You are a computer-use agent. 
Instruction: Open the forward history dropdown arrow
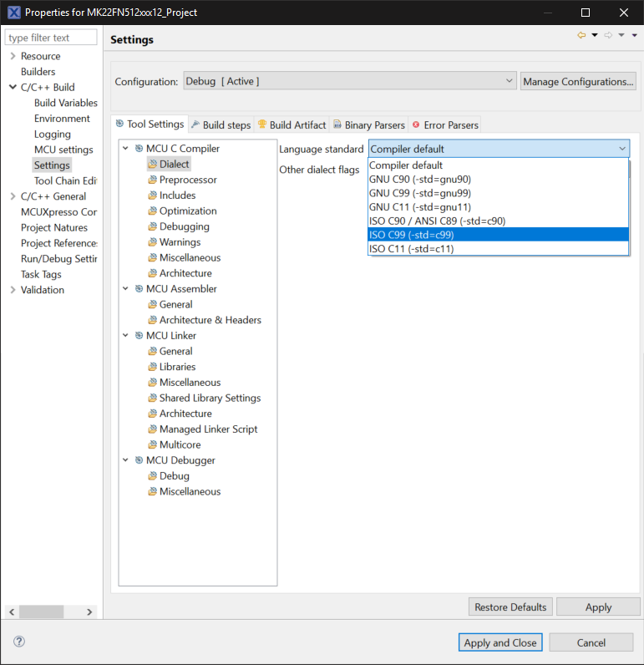click(x=621, y=35)
